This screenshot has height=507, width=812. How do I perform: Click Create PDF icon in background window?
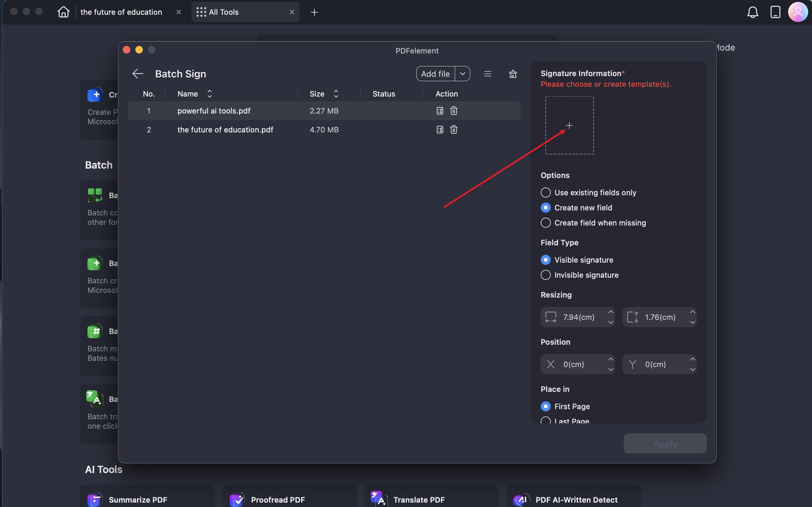(x=95, y=95)
